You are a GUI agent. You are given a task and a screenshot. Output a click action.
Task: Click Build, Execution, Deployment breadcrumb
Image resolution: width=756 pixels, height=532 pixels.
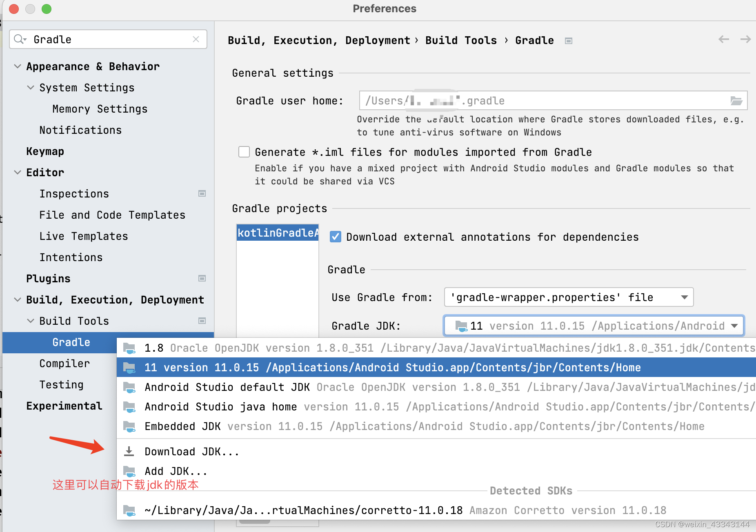[x=319, y=40]
